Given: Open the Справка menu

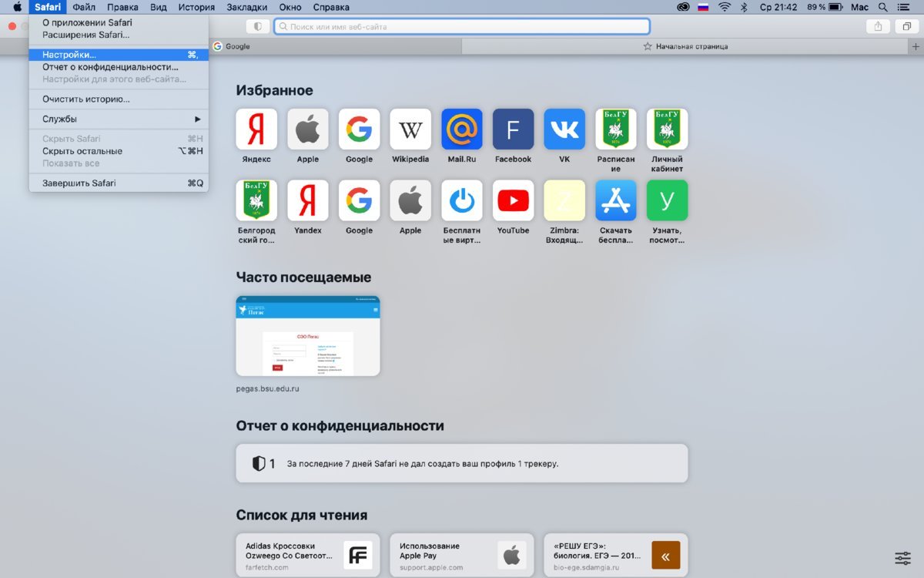Looking at the screenshot, I should coord(331,7).
